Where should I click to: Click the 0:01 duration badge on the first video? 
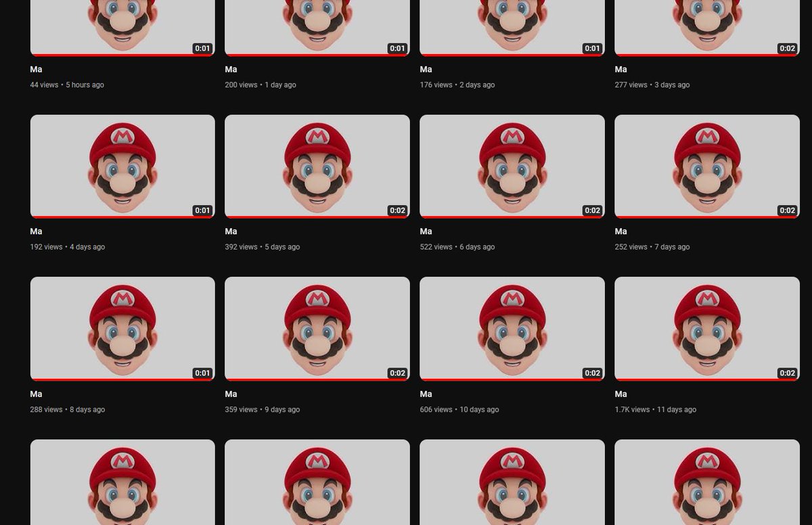pos(201,48)
